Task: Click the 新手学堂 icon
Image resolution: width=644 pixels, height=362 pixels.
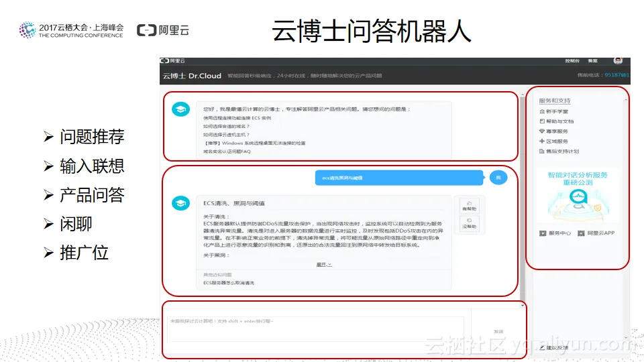Action: click(x=542, y=112)
